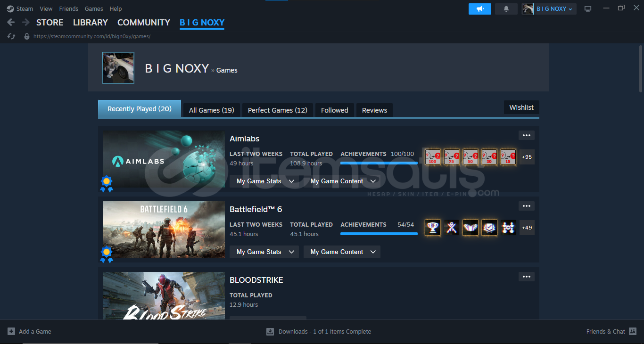The width and height of the screenshot is (644, 344).
Task: Click the Downloads tray icon
Action: tap(270, 331)
